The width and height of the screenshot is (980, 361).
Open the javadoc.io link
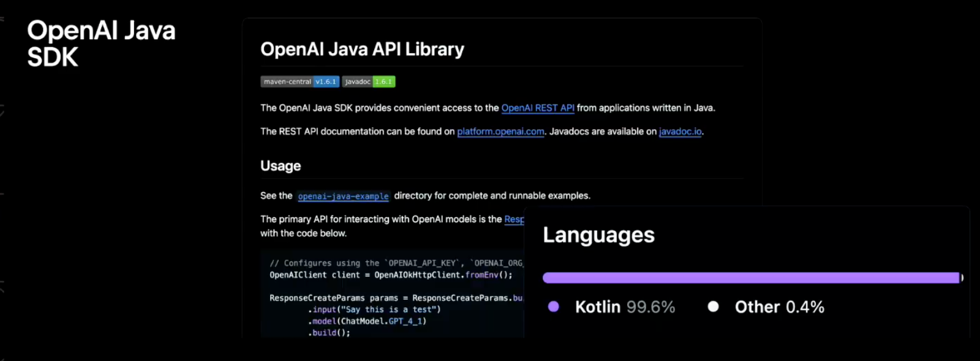pyautogui.click(x=680, y=132)
